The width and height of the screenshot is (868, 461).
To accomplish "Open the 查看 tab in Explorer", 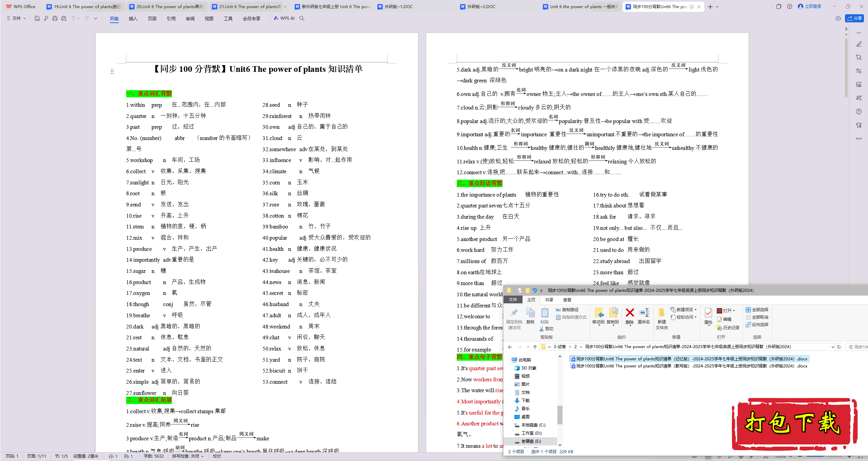I will click(567, 300).
